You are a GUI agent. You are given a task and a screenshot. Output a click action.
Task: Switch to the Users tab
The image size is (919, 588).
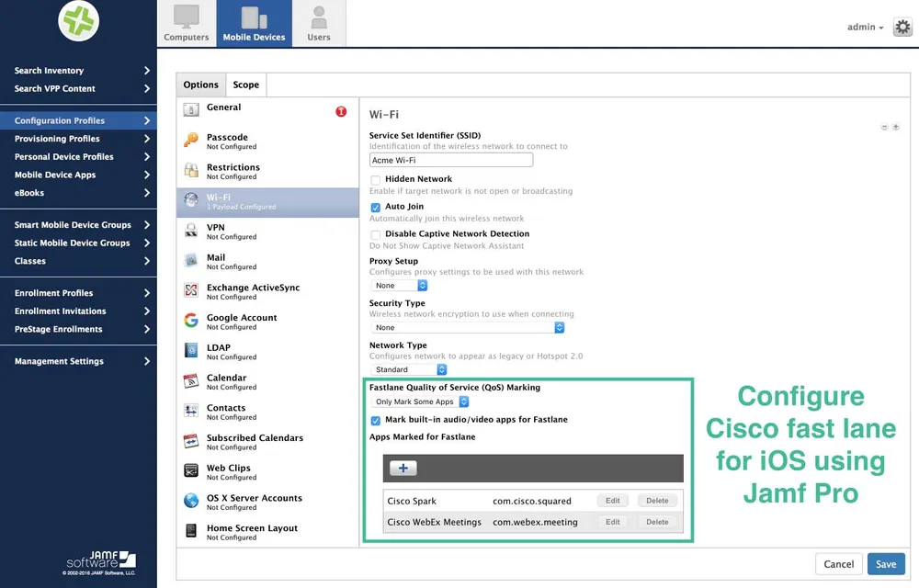pyautogui.click(x=319, y=23)
